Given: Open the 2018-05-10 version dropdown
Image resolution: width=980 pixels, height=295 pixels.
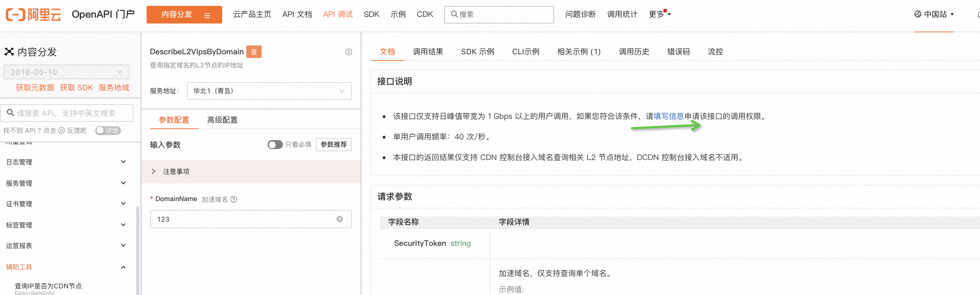Looking at the screenshot, I should pyautogui.click(x=67, y=72).
